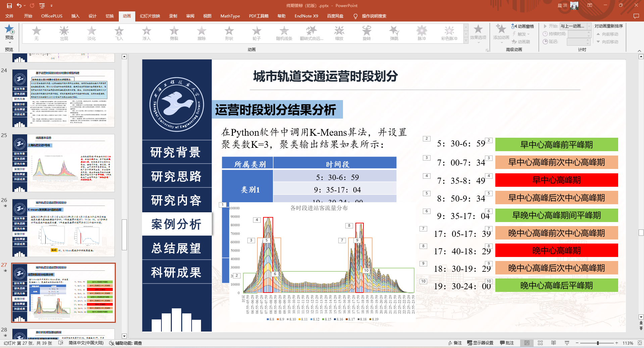Select the 劈裂 (Split) animation effect
The height and width of the screenshot is (348, 644).
(174, 33)
